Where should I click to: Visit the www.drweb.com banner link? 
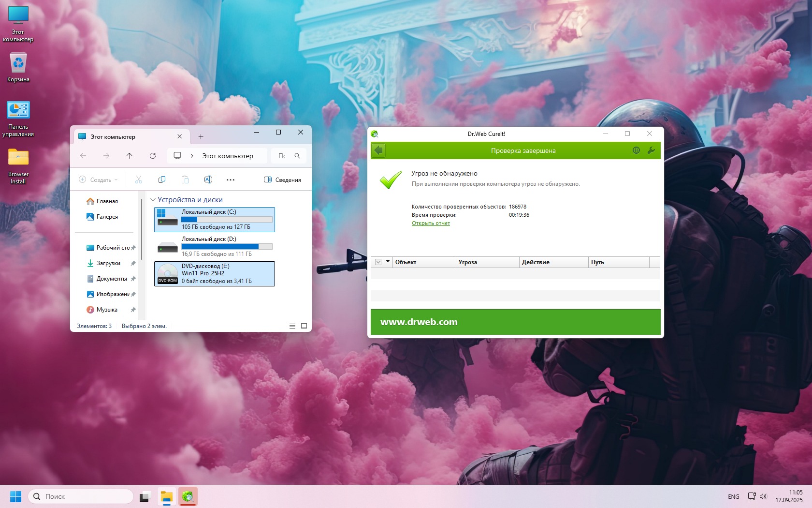pyautogui.click(x=419, y=322)
